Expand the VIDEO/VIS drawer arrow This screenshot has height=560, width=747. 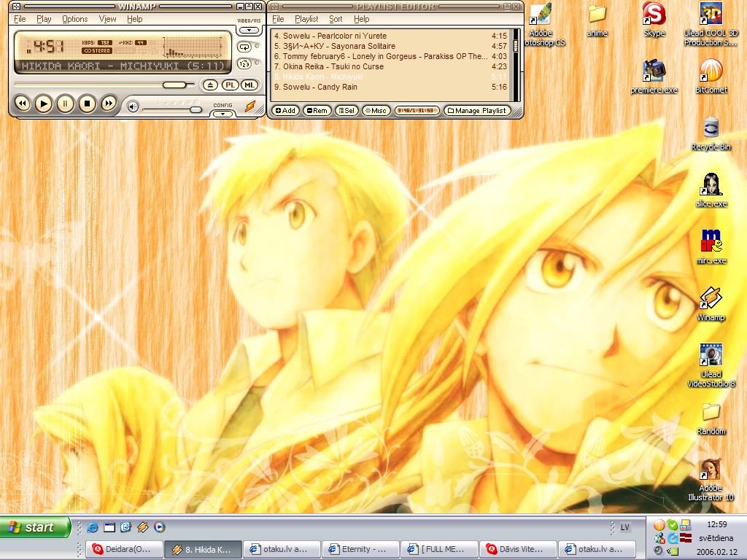click(x=249, y=31)
